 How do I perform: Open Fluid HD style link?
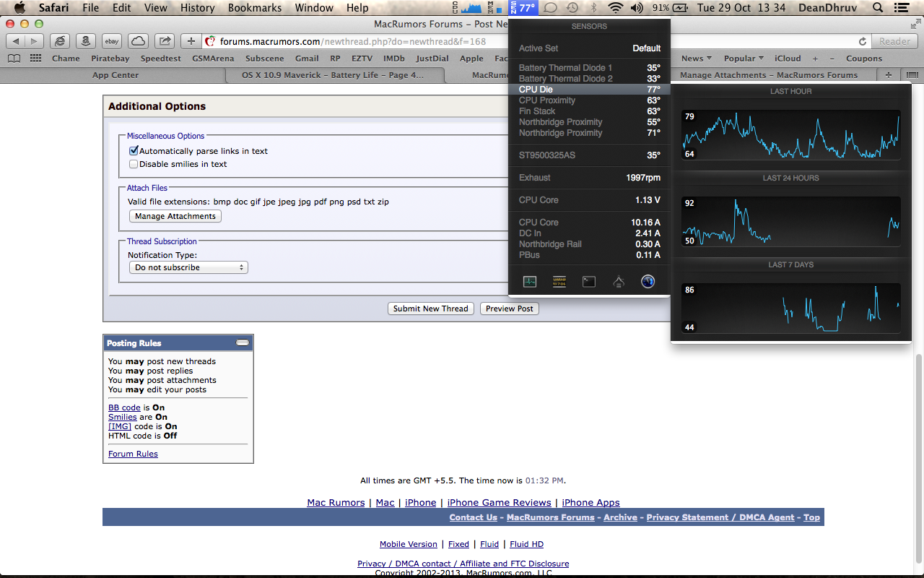pos(526,544)
